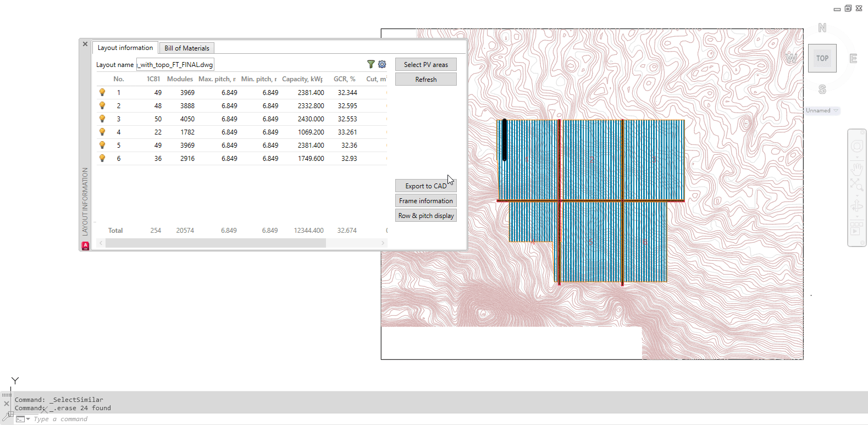Sort by the Capacity, kWp column header
The height and width of the screenshot is (425, 868).
click(x=302, y=79)
